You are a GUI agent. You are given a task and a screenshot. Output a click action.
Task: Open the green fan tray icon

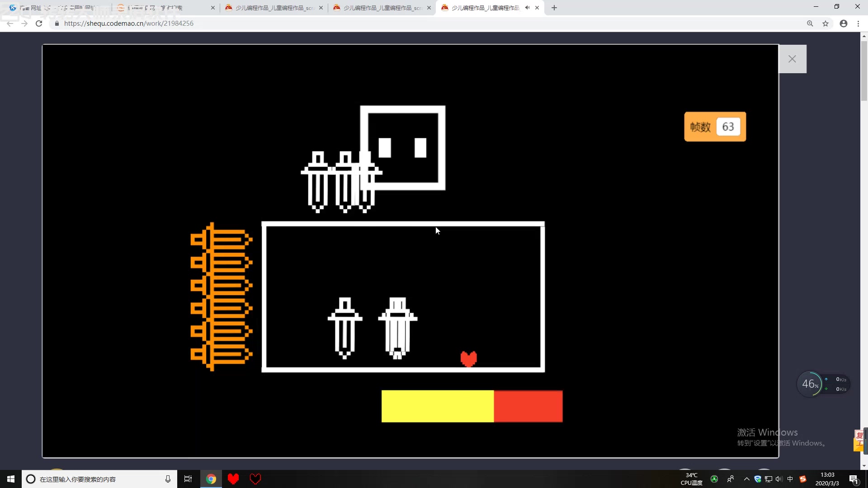click(714, 479)
